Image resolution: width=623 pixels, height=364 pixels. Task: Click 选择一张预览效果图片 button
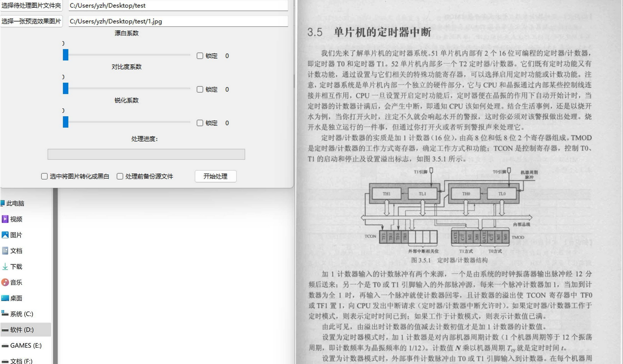[31, 21]
